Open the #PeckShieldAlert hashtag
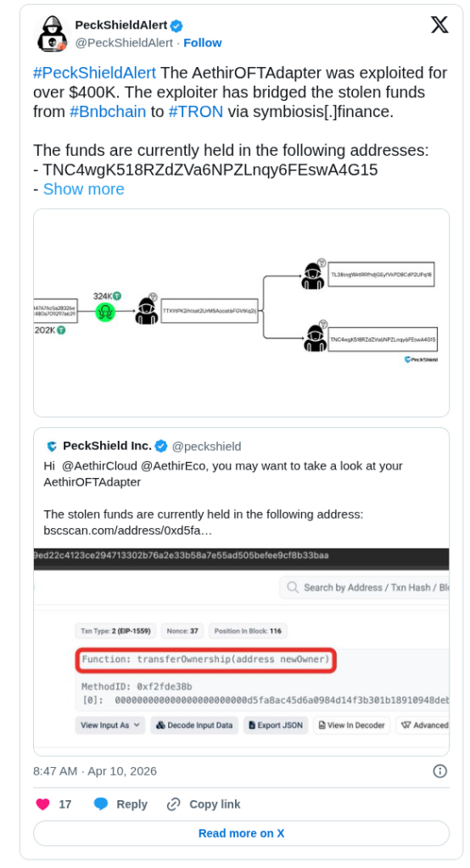 [x=94, y=73]
